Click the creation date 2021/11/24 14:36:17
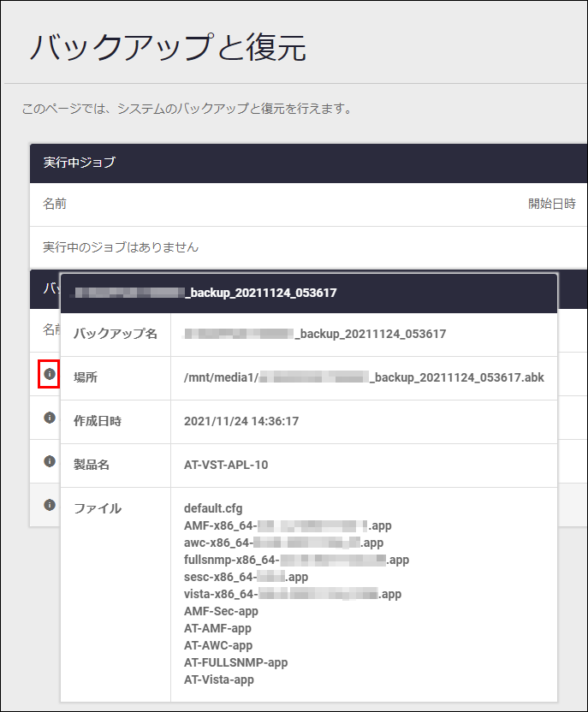The image size is (588, 712). click(x=241, y=421)
